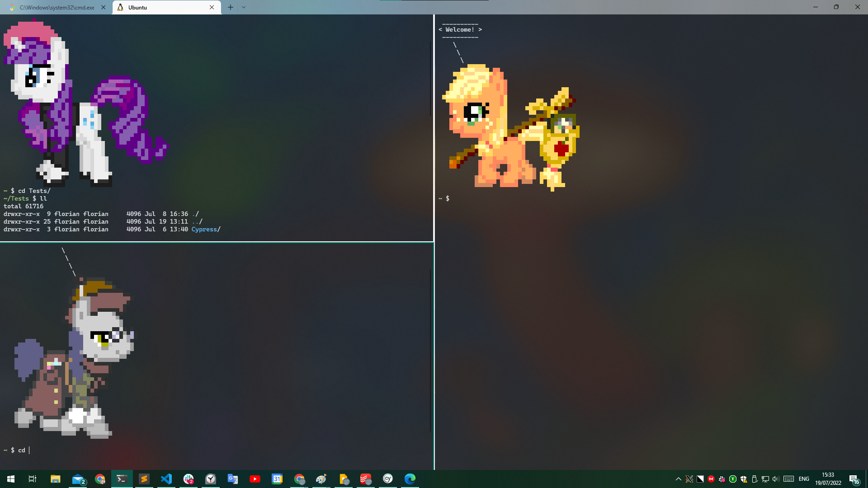Switch the ENG input language indicator

pos(804,479)
